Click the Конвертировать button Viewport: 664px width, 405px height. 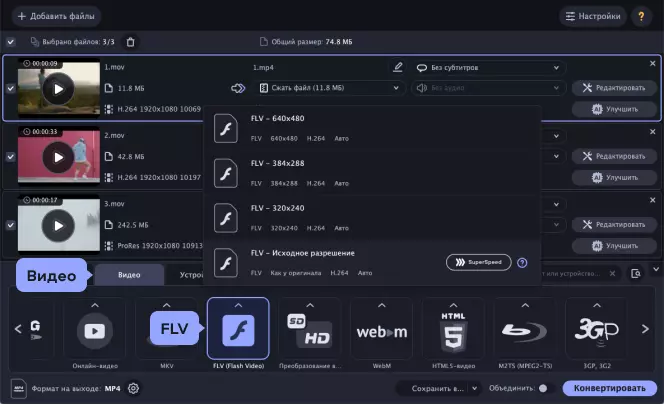609,388
